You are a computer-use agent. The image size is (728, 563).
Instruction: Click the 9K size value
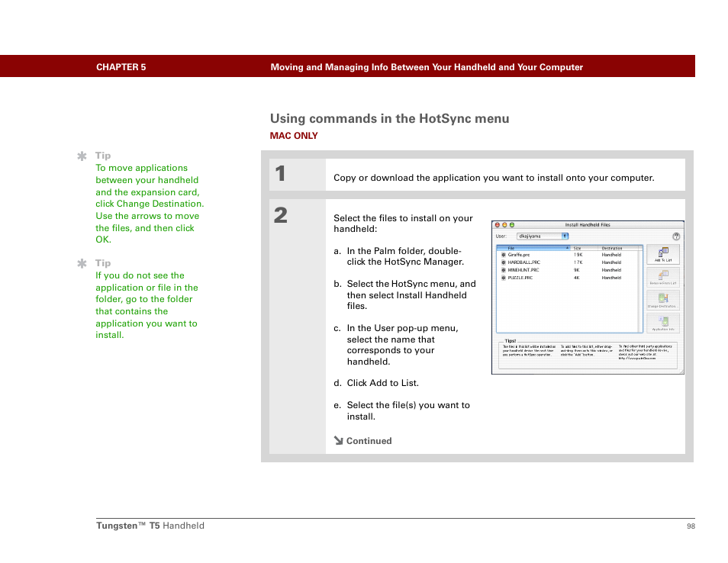click(x=577, y=269)
